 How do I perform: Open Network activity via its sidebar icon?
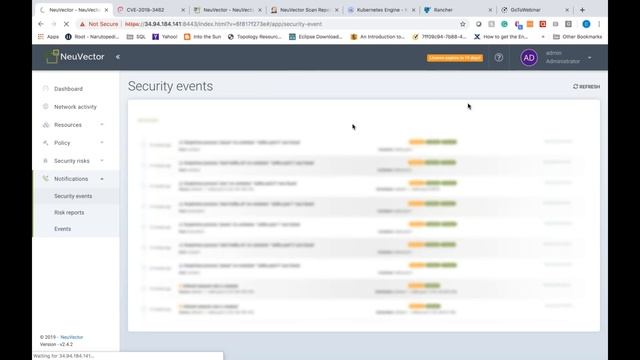point(46,107)
